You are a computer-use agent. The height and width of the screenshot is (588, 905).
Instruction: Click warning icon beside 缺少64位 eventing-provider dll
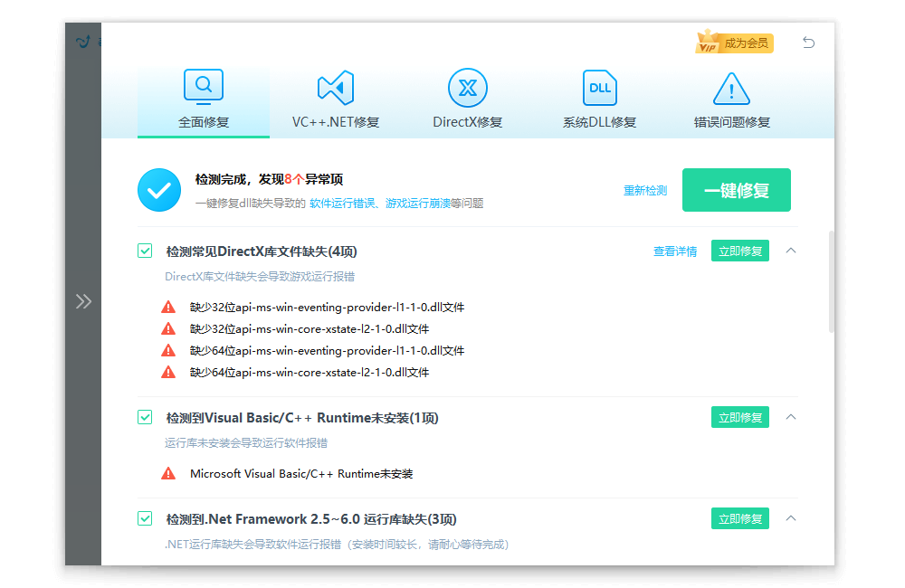(168, 350)
